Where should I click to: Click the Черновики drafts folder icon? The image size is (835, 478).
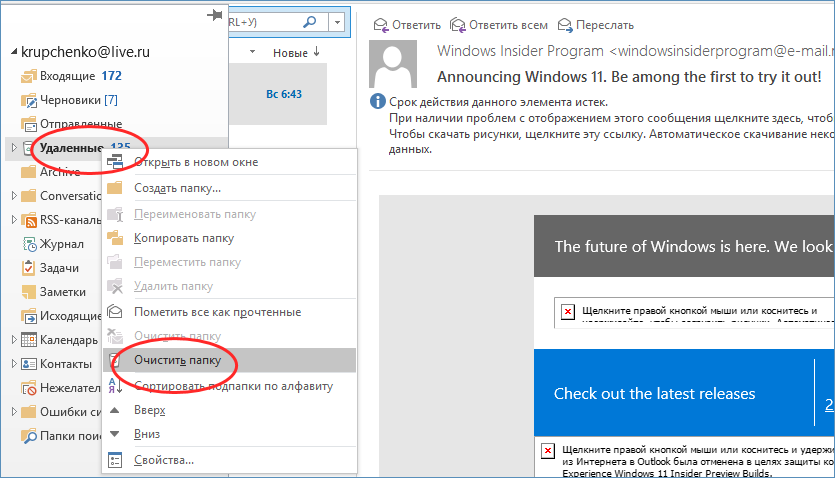click(29, 101)
